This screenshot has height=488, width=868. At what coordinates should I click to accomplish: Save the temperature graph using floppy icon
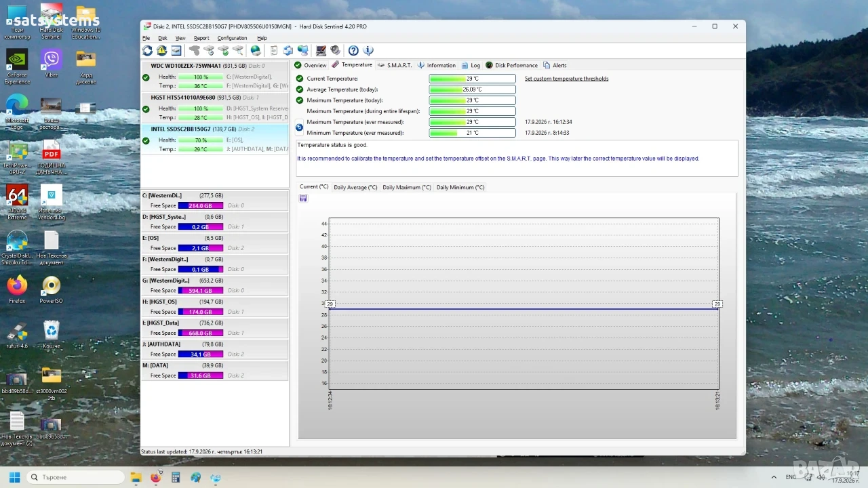click(303, 198)
